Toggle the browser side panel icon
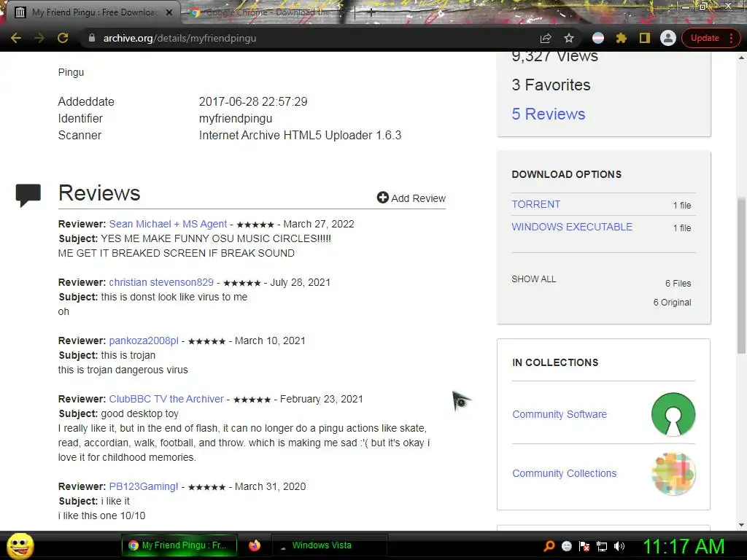This screenshot has height=560, width=747. point(645,38)
